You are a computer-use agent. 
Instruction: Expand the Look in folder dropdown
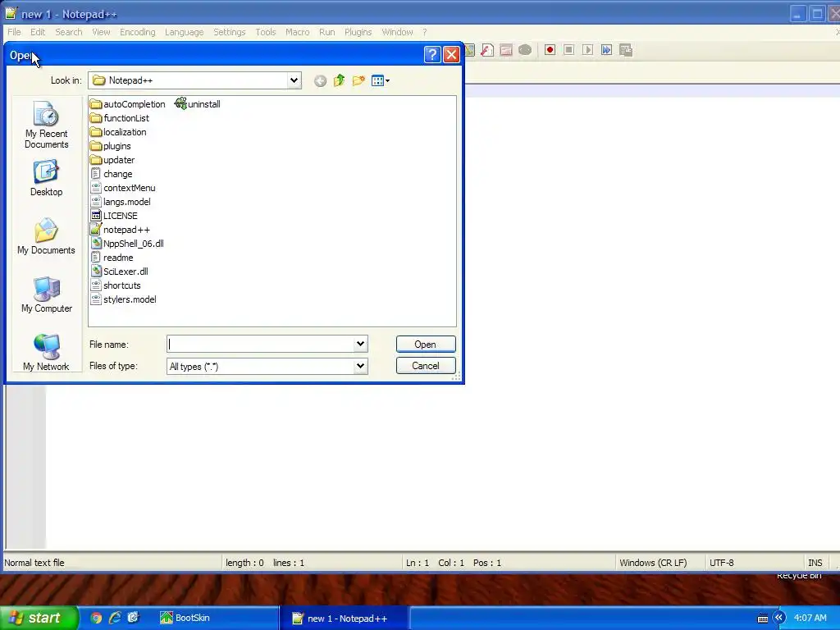294,80
